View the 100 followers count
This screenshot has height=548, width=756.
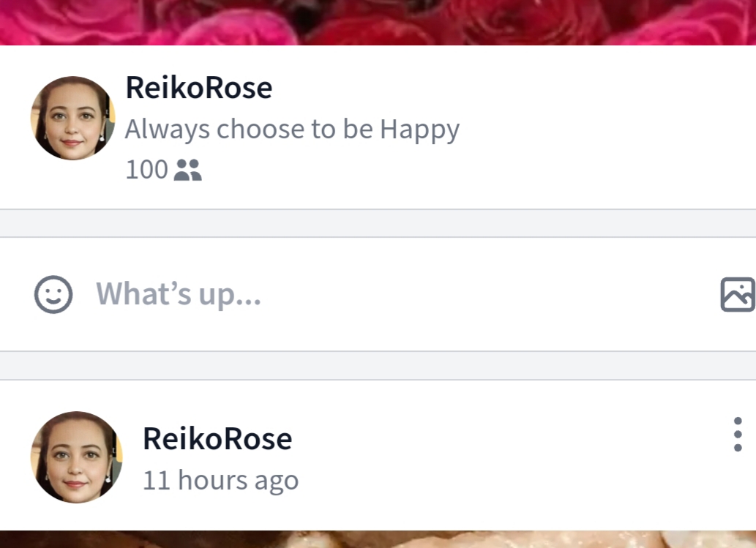pyautogui.click(x=146, y=170)
